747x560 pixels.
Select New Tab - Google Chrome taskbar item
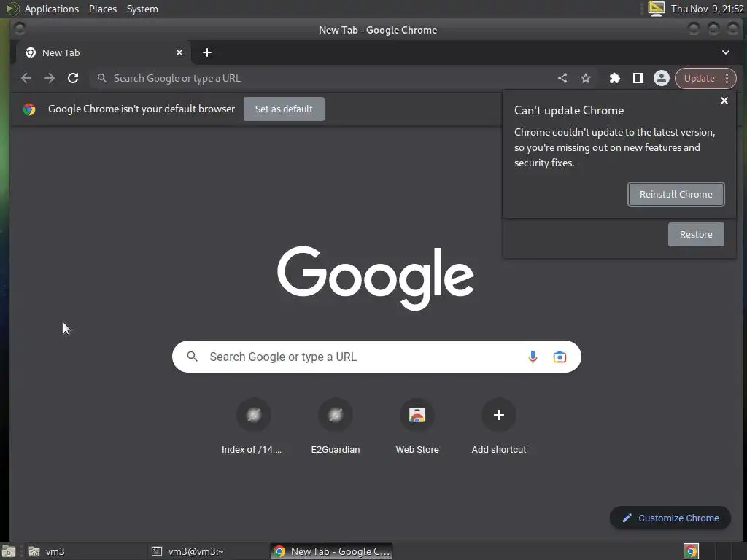tap(333, 551)
